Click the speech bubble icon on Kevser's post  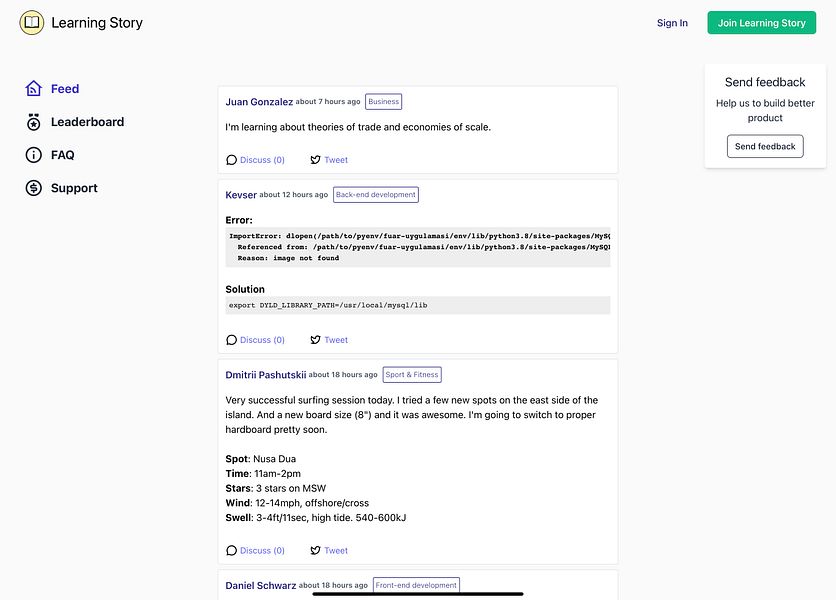point(231,340)
